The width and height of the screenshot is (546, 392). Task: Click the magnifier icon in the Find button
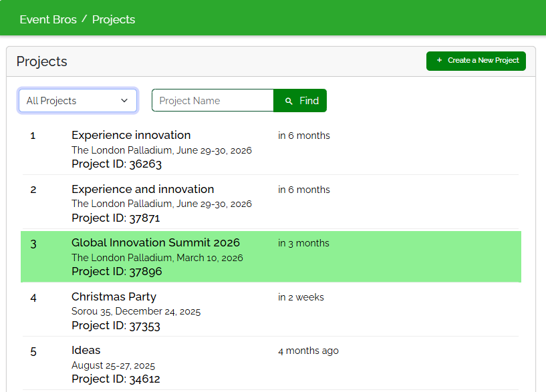click(x=289, y=101)
